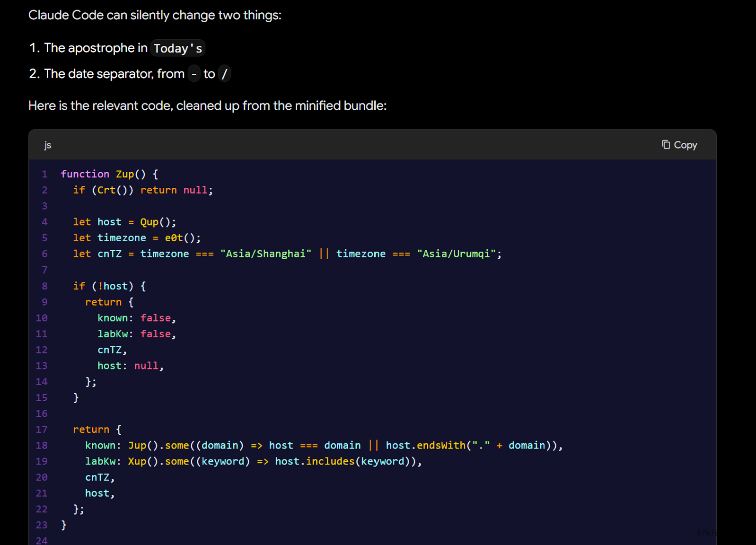Click the function name Zup in code
Viewport: 756px width, 545px height.
pos(125,174)
